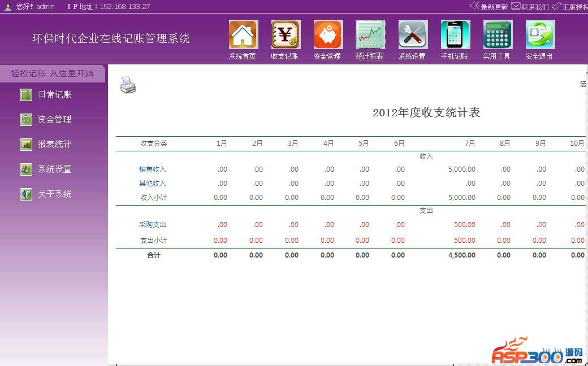Click the 轻松记账 从这里开始 sidebar header
This screenshot has width=588, height=366.
[53, 73]
